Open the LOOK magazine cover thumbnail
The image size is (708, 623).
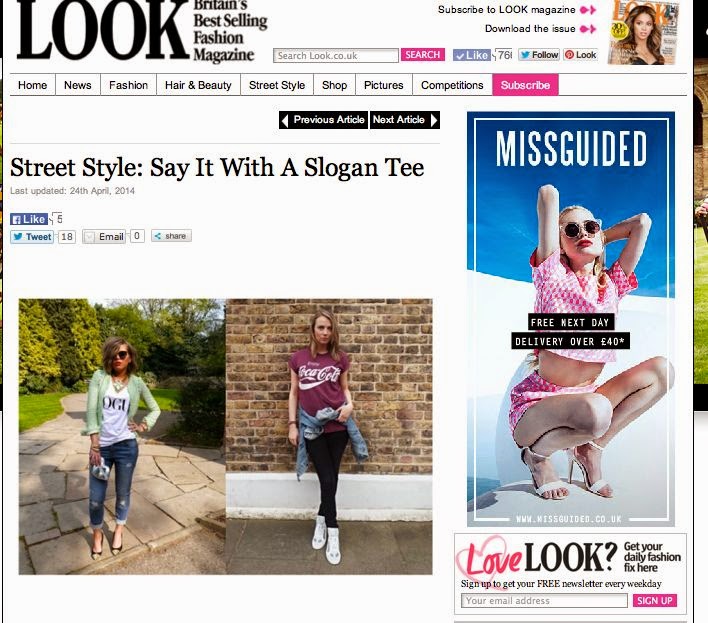click(x=643, y=33)
